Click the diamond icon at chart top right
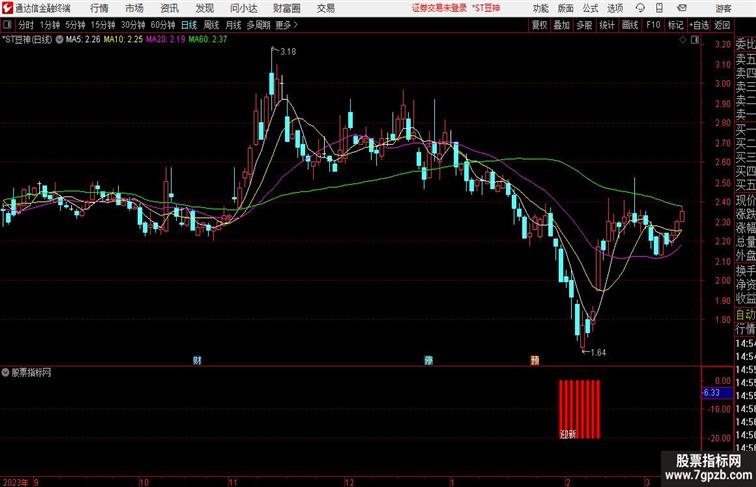The image size is (756, 487). coord(683,41)
